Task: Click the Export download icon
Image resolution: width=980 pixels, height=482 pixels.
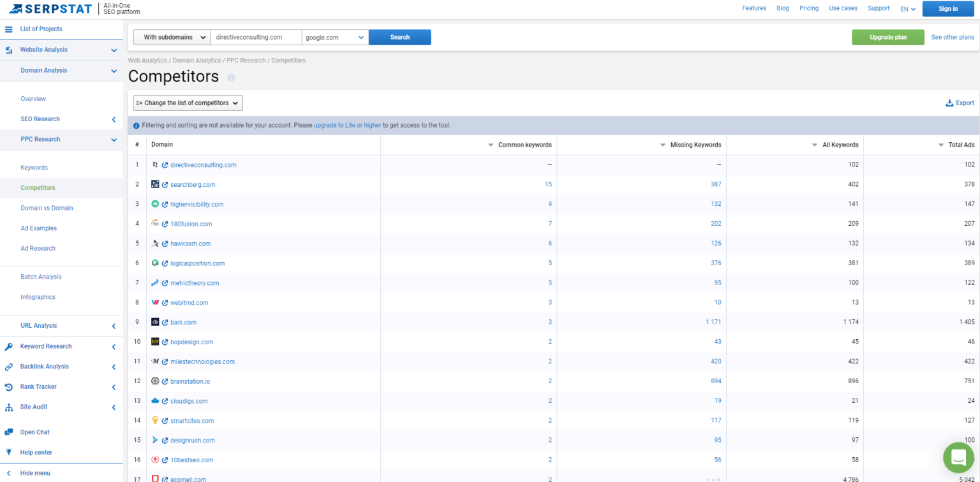Action: [950, 103]
